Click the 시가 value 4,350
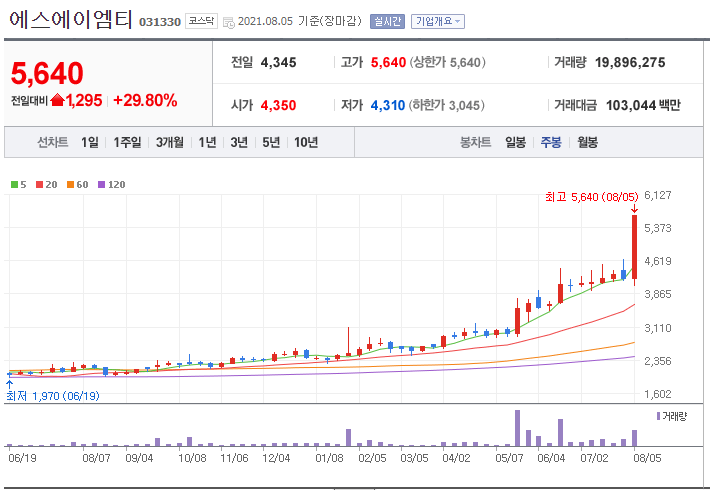The width and height of the screenshot is (710, 490). tap(278, 106)
